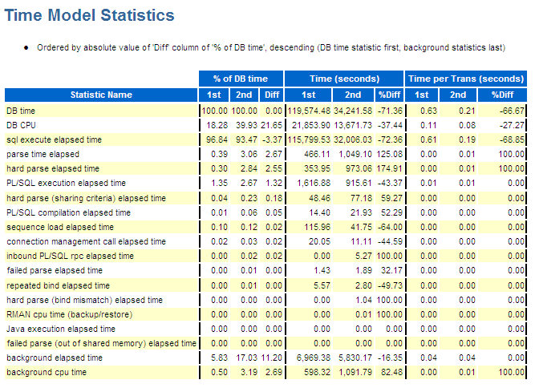
Task: Select the DB time row label
Action: pyautogui.click(x=21, y=111)
